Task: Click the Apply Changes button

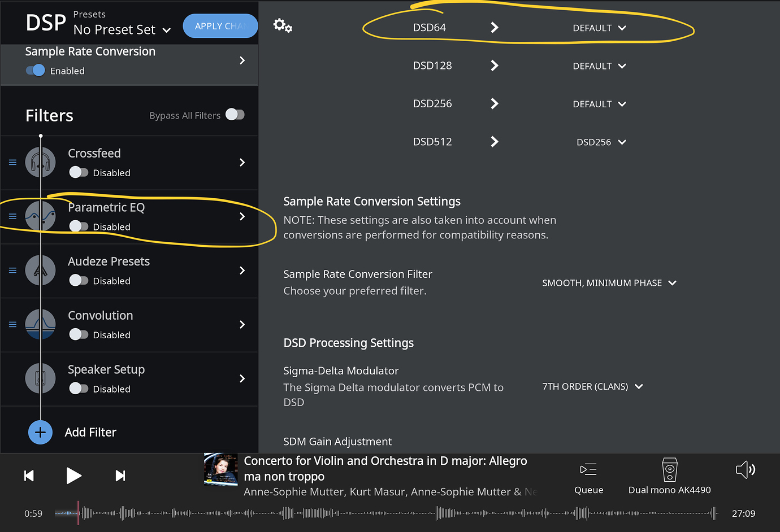Action: [220, 26]
